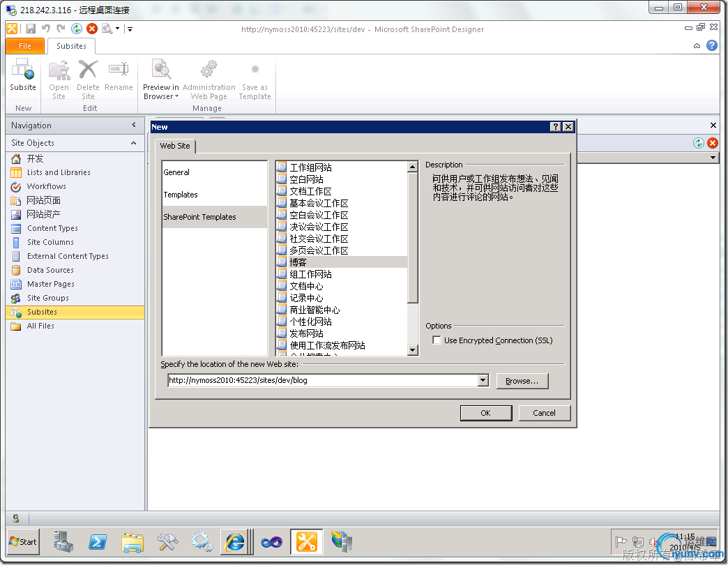
Task: Open Data Sources in navigation
Action: click(x=75, y=270)
